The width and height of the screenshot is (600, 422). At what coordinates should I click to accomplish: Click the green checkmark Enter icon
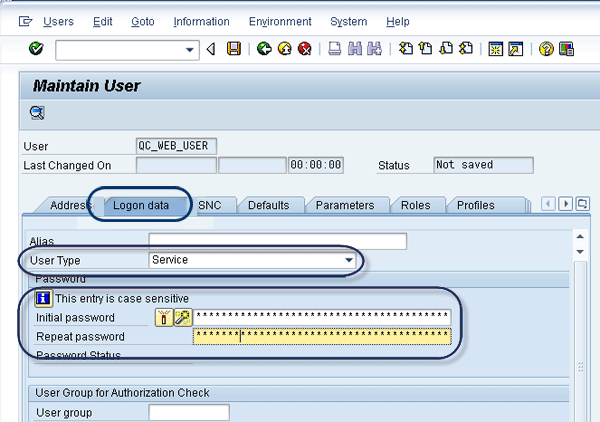(36, 48)
